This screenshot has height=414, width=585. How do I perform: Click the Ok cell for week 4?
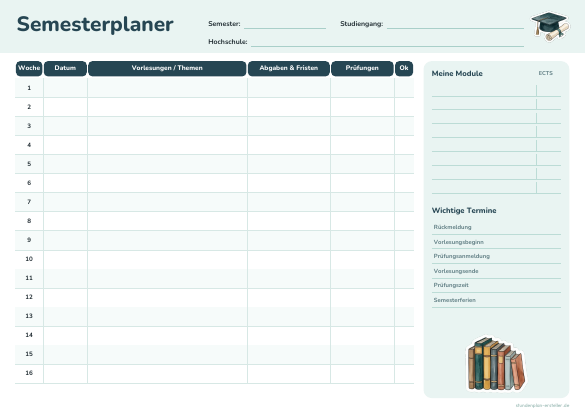click(404, 145)
